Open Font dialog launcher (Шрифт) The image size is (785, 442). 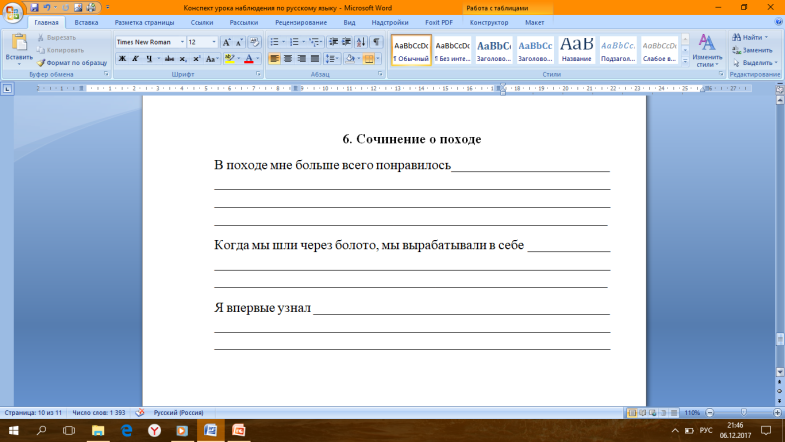pos(258,74)
